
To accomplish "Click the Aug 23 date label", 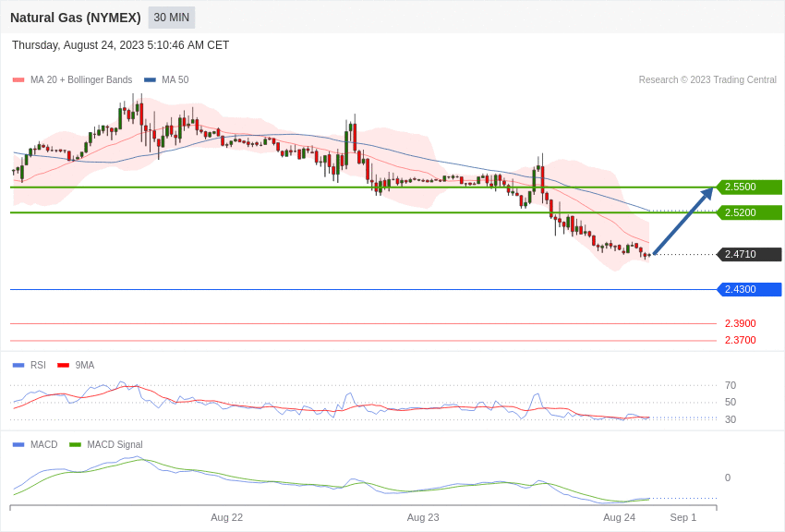I will coord(423,517).
